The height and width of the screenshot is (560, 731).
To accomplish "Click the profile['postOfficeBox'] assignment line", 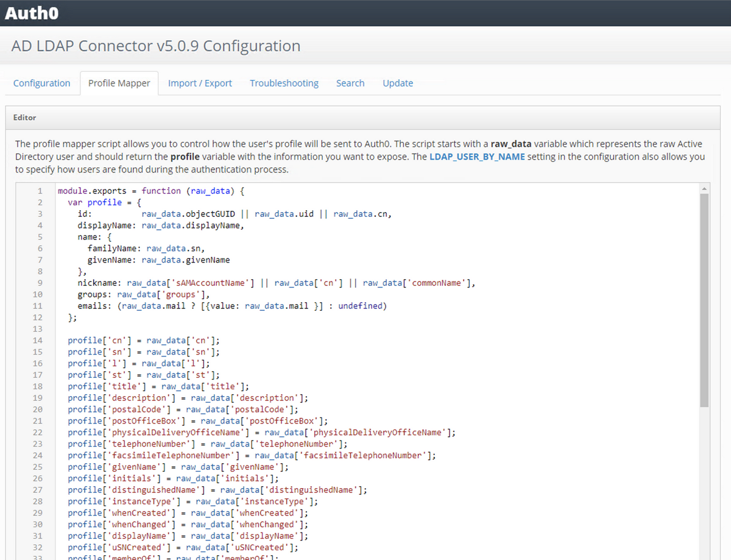I will coord(198,421).
